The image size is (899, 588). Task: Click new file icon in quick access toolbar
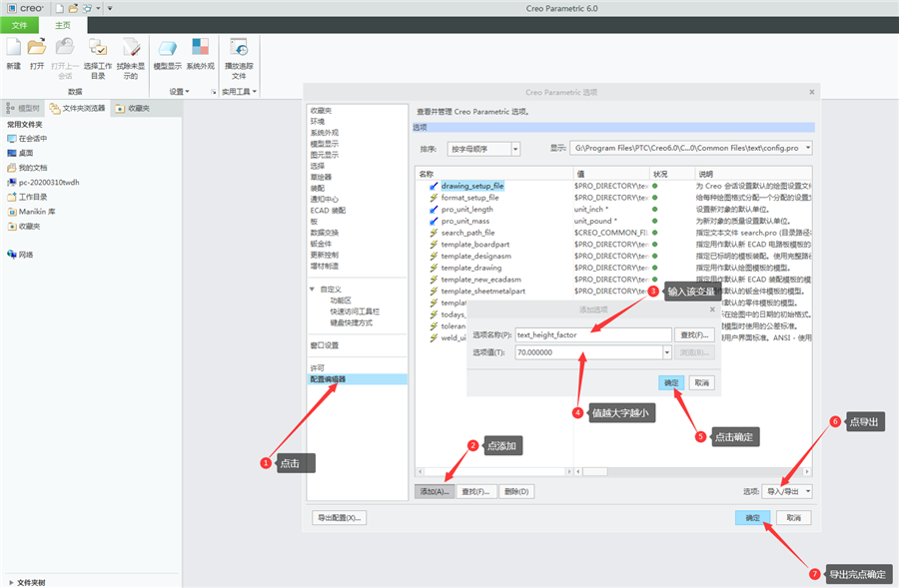pos(59,9)
